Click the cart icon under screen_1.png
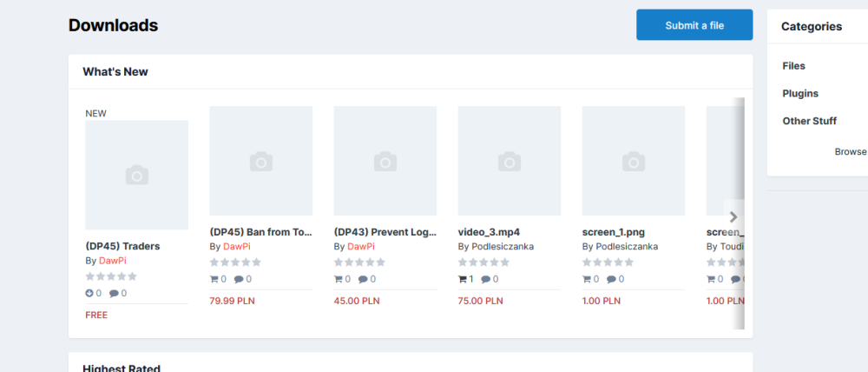 click(x=587, y=279)
